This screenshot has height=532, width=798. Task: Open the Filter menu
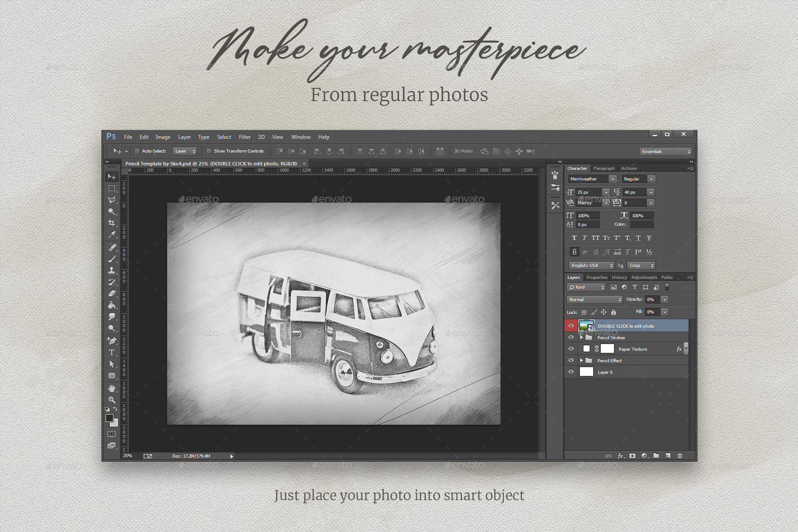[x=244, y=137]
